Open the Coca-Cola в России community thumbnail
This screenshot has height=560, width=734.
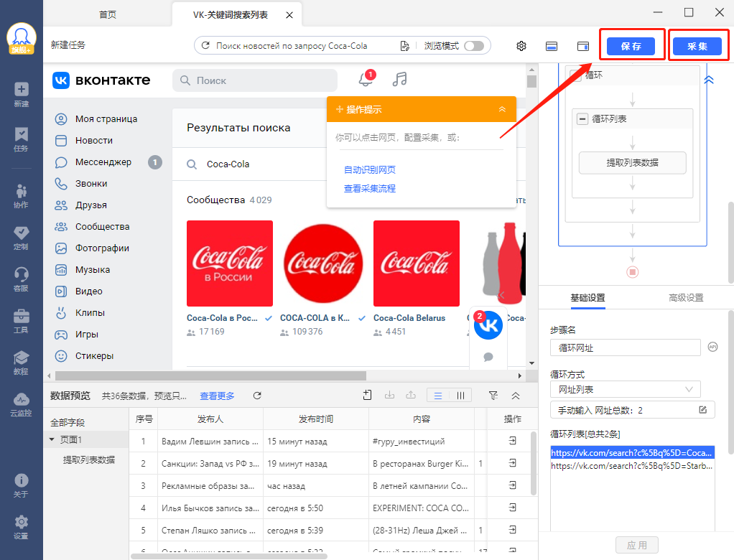point(229,263)
